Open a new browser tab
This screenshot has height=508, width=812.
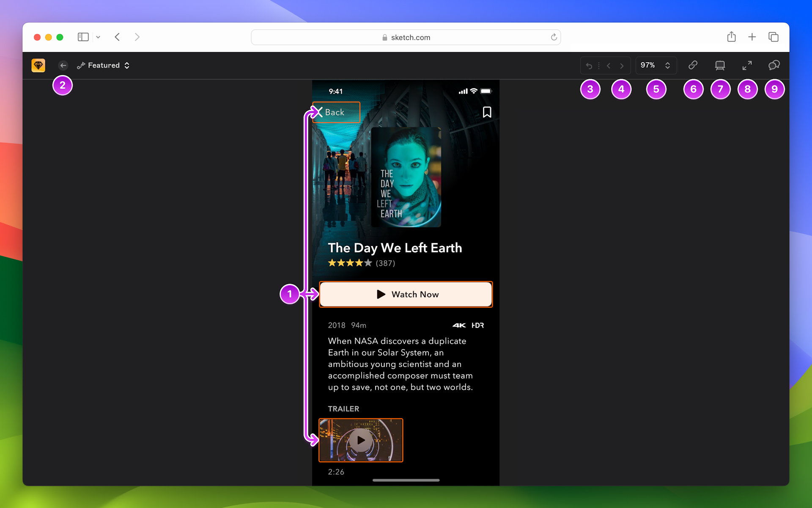click(x=752, y=37)
